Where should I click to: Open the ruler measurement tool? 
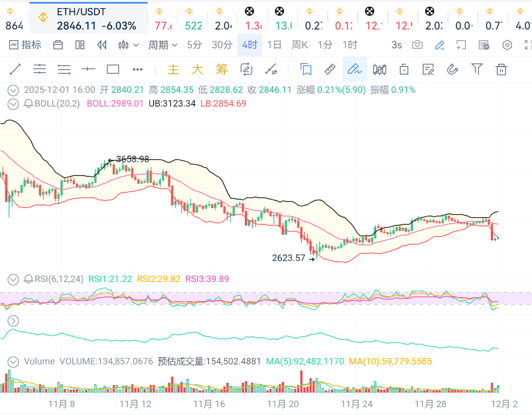point(330,69)
